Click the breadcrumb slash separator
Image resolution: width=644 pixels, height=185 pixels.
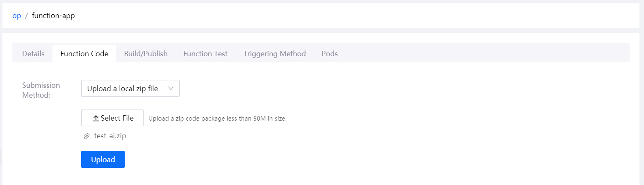pyautogui.click(x=26, y=16)
